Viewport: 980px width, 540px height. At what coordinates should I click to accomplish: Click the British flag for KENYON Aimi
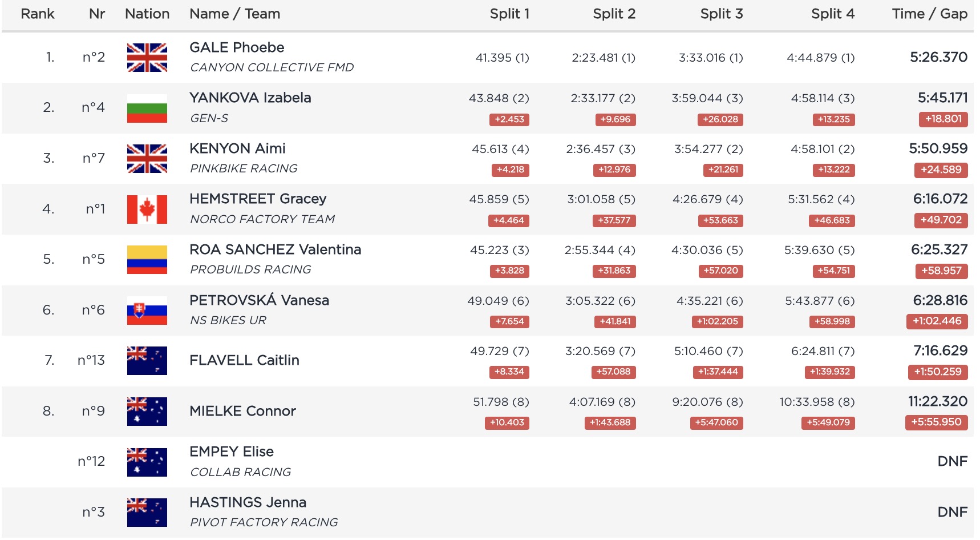point(147,159)
